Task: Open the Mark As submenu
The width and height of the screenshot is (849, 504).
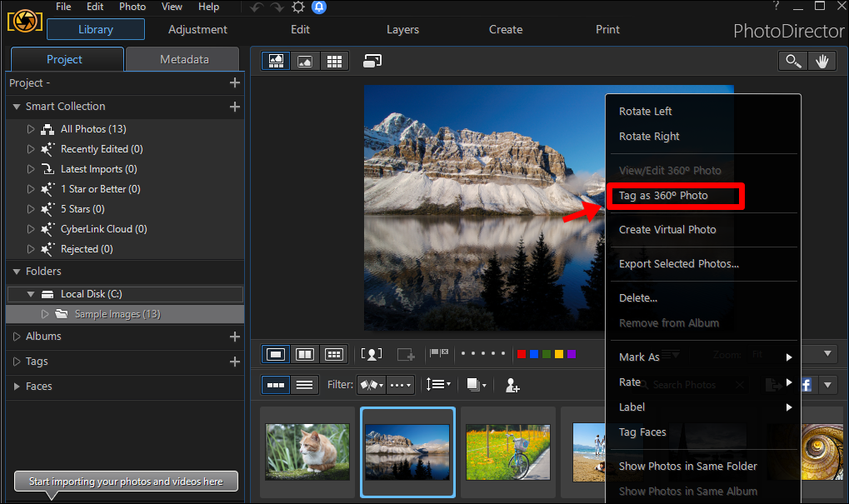Action: coord(703,357)
